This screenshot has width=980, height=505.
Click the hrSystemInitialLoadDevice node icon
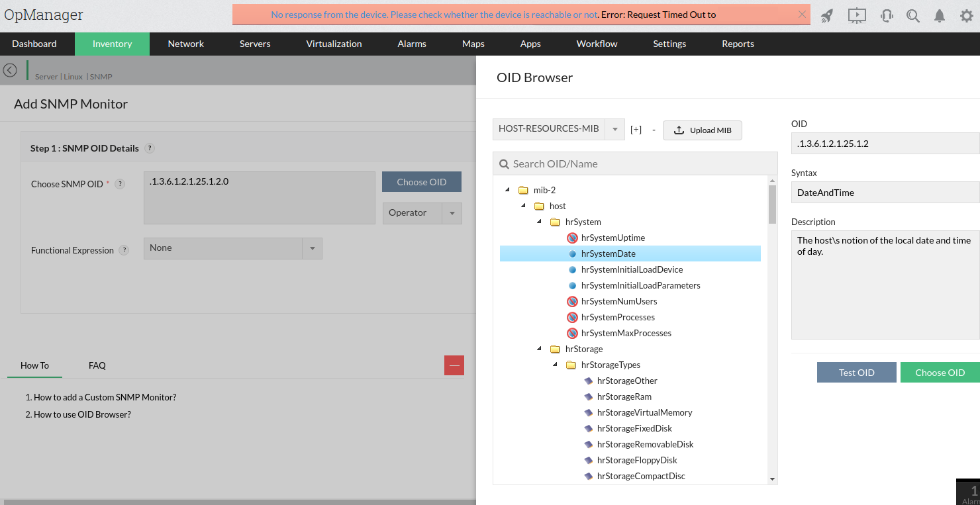573,269
